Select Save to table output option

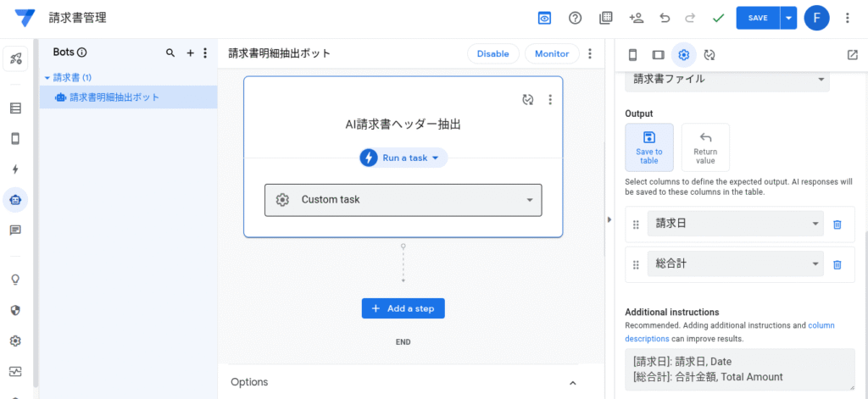pyautogui.click(x=649, y=147)
